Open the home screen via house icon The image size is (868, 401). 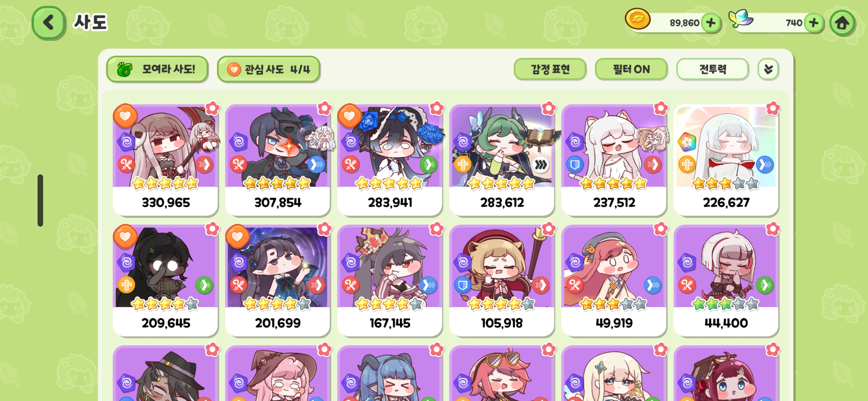pos(842,23)
